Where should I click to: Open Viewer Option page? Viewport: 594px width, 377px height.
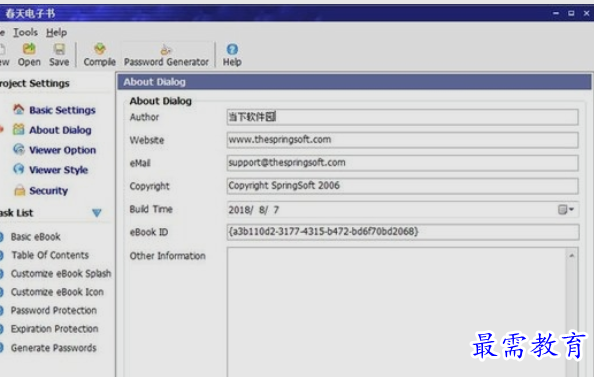pos(63,150)
